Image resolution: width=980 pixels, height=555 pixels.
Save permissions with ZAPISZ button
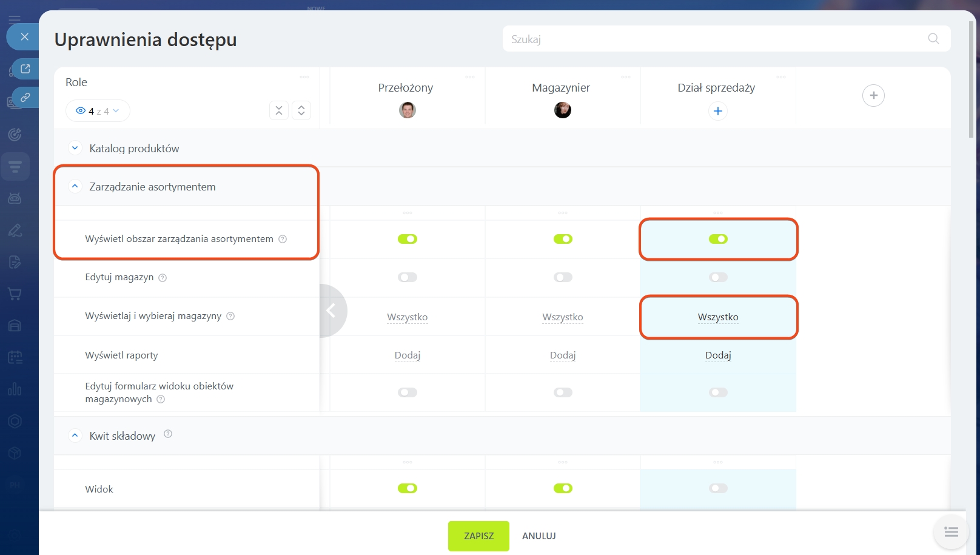(478, 536)
